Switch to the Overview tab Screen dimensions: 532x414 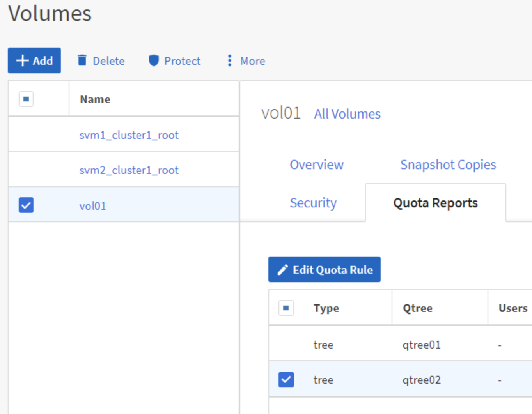point(316,165)
